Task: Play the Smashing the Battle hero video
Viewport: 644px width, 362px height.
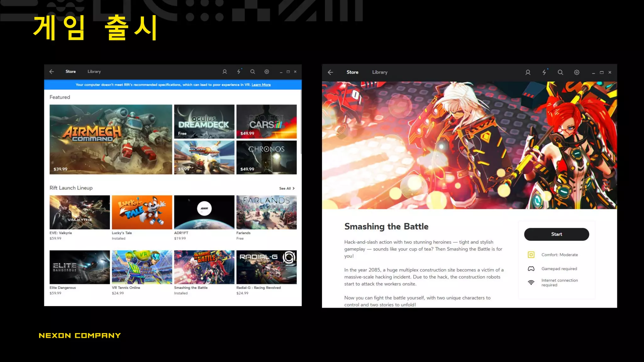Action: (469, 145)
